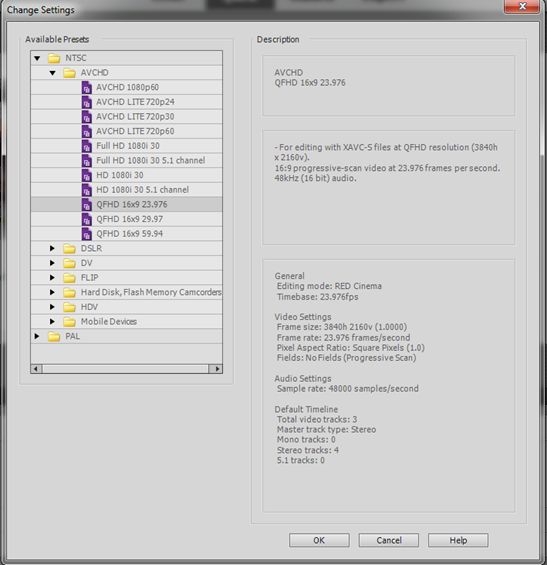Confirm settings with the OK button
The width and height of the screenshot is (547, 565).
coord(319,540)
